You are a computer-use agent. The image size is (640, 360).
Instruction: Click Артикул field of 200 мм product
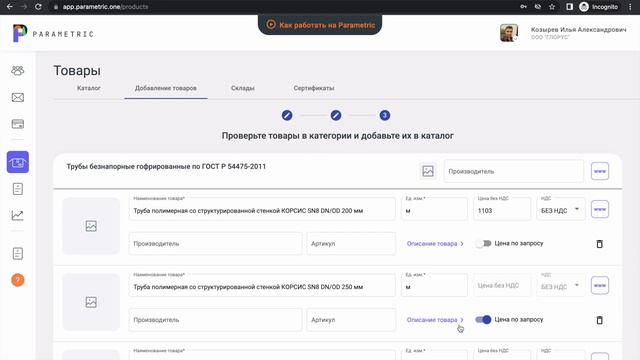[x=351, y=244]
